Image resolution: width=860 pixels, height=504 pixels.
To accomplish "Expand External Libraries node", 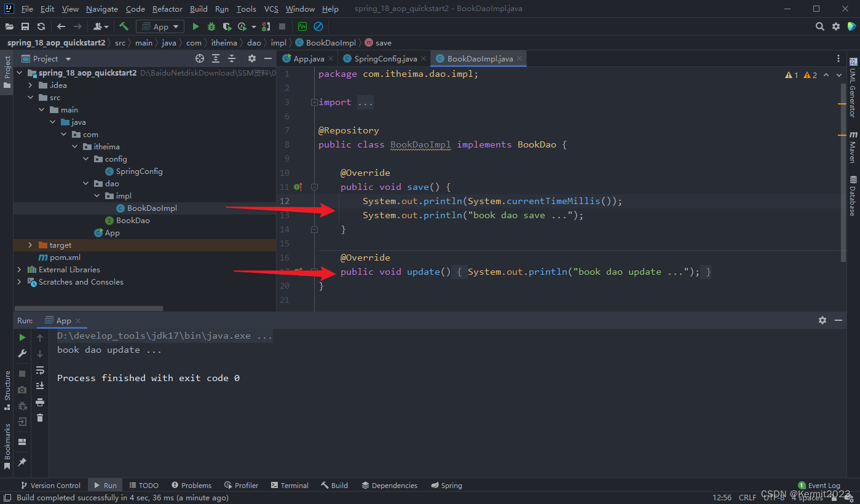I will tap(19, 270).
